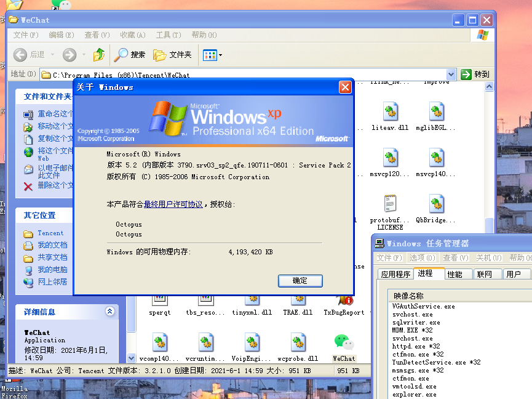
Task: Sort by Image Name (映像名称) column header
Action: (460, 296)
